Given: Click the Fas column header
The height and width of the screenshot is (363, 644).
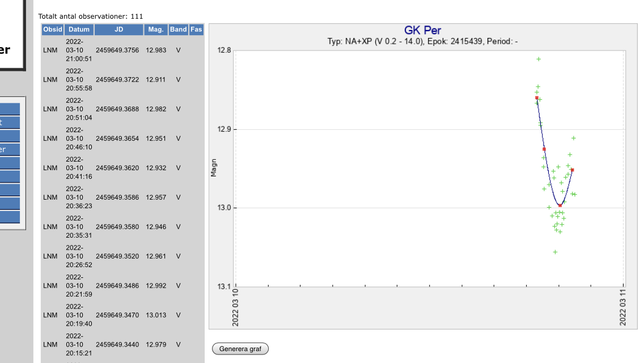Looking at the screenshot, I should coord(196,29).
